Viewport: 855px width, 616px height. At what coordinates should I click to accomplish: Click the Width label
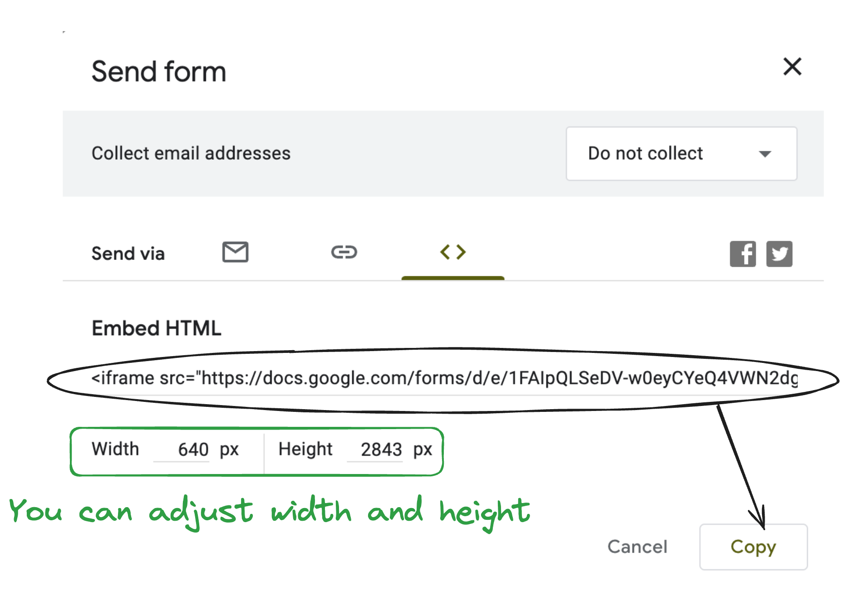coord(115,449)
